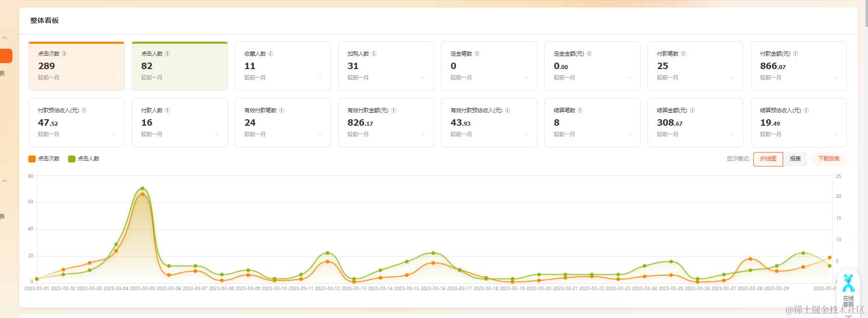Switch display mode to 报表
868x318 pixels.
[796, 159]
